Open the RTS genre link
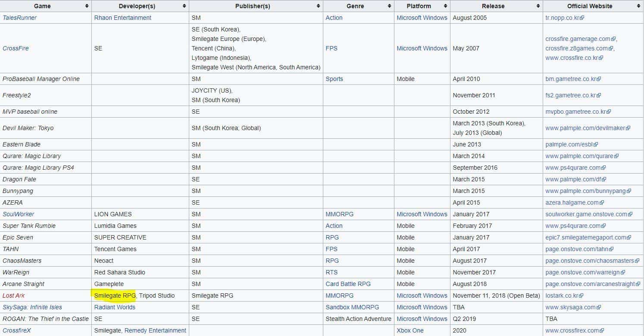 tap(332, 272)
